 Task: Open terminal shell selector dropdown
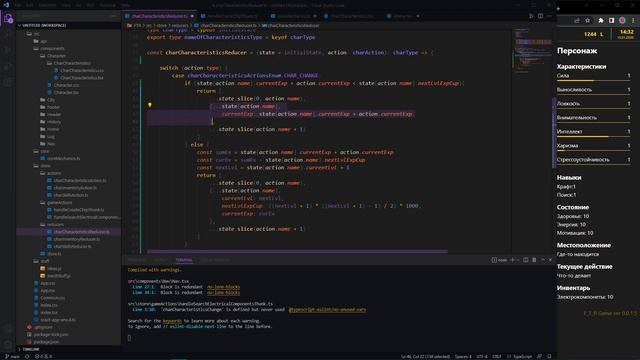pos(518,260)
